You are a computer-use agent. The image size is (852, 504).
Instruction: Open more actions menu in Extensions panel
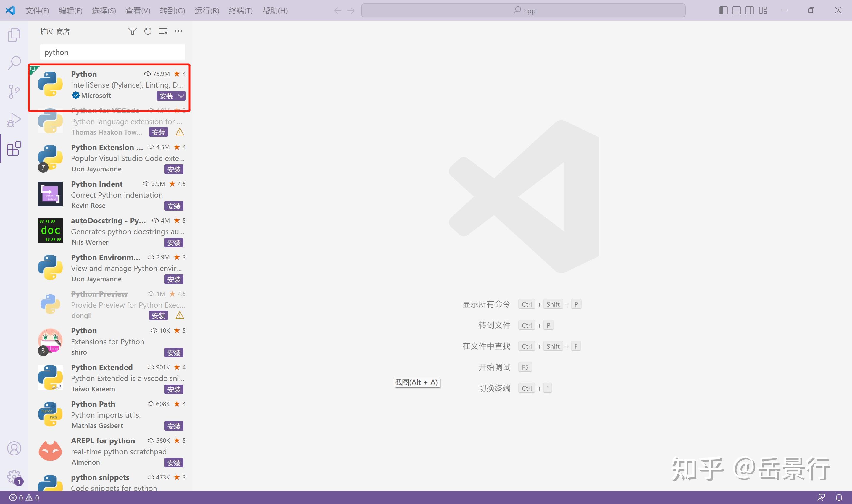(x=179, y=31)
